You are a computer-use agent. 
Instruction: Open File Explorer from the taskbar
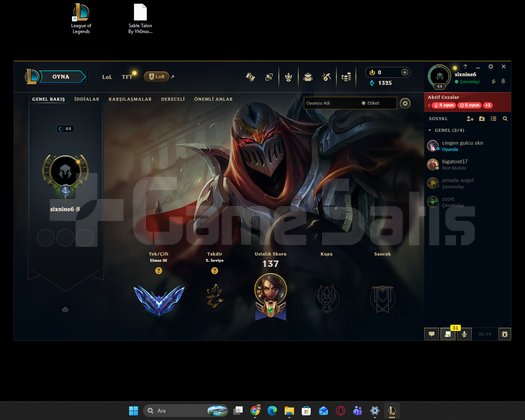pyautogui.click(x=289, y=411)
